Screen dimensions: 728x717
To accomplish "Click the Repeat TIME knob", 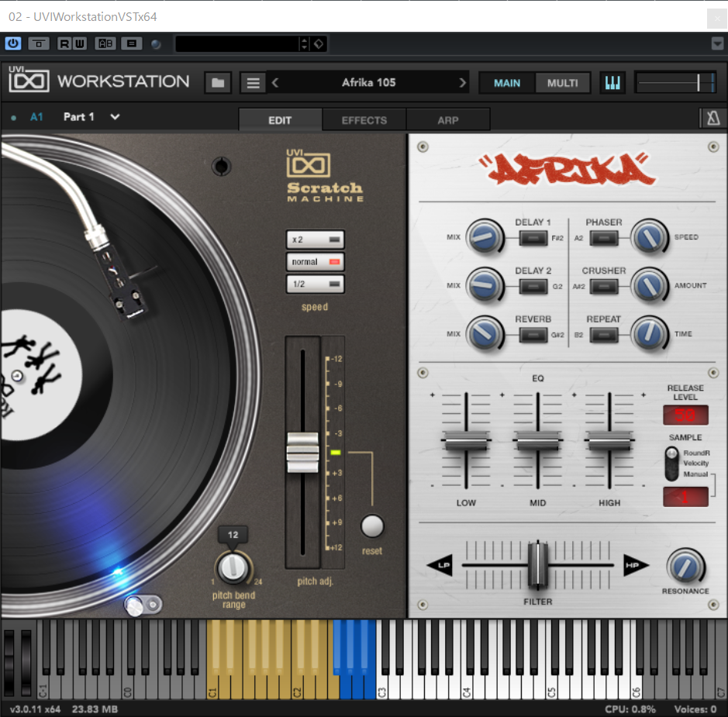I will [x=649, y=333].
